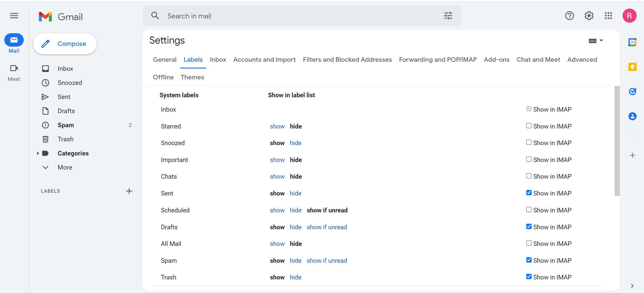The image size is (644, 293).
Task: Open the input tools keyboard dropdown
Action: tap(601, 41)
